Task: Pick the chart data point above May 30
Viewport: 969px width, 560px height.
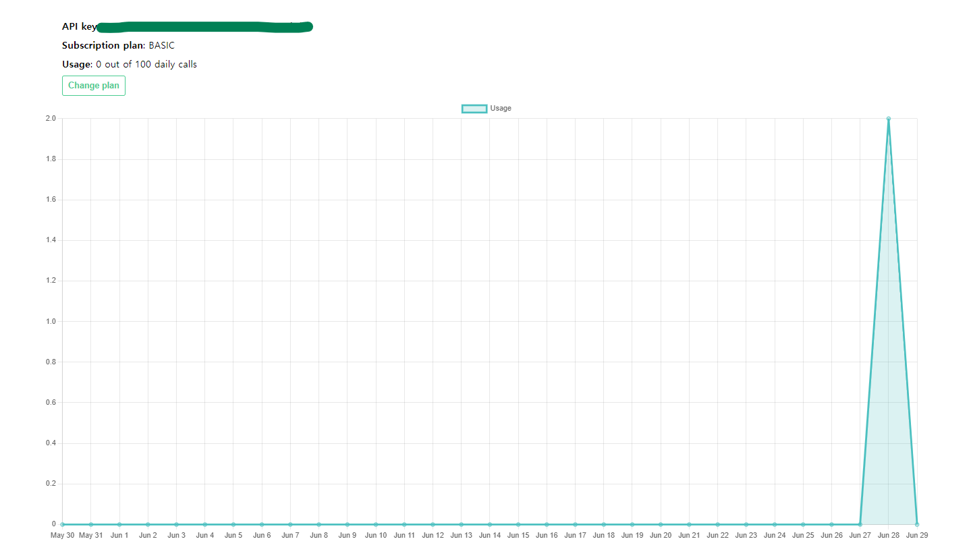Action: point(62,524)
